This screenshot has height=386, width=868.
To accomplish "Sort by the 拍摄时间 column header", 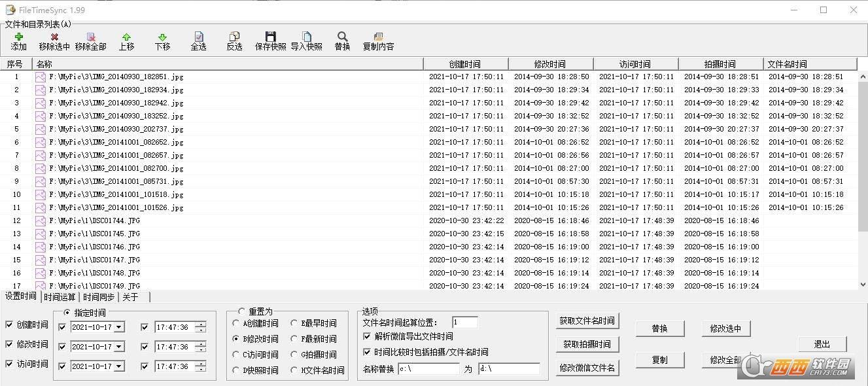I will point(721,64).
